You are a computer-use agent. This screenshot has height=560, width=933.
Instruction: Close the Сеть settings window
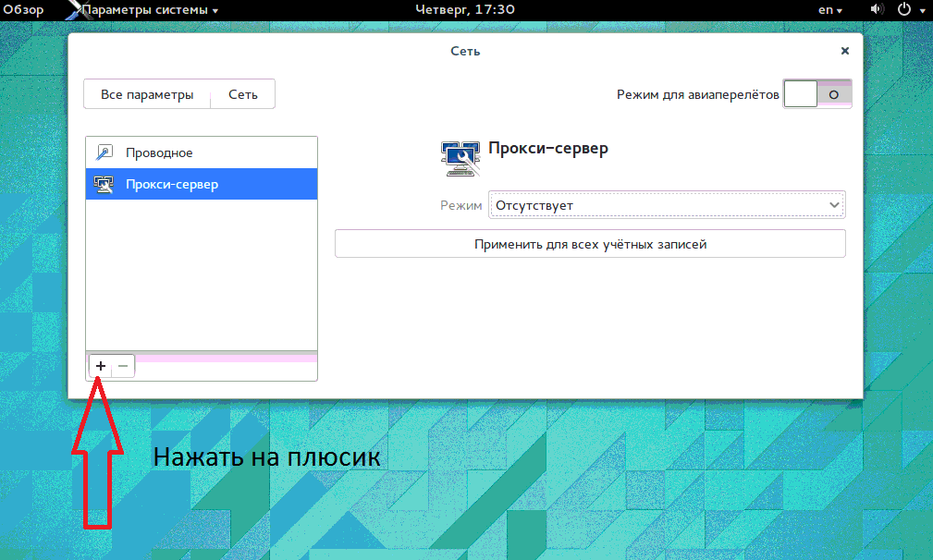[845, 51]
